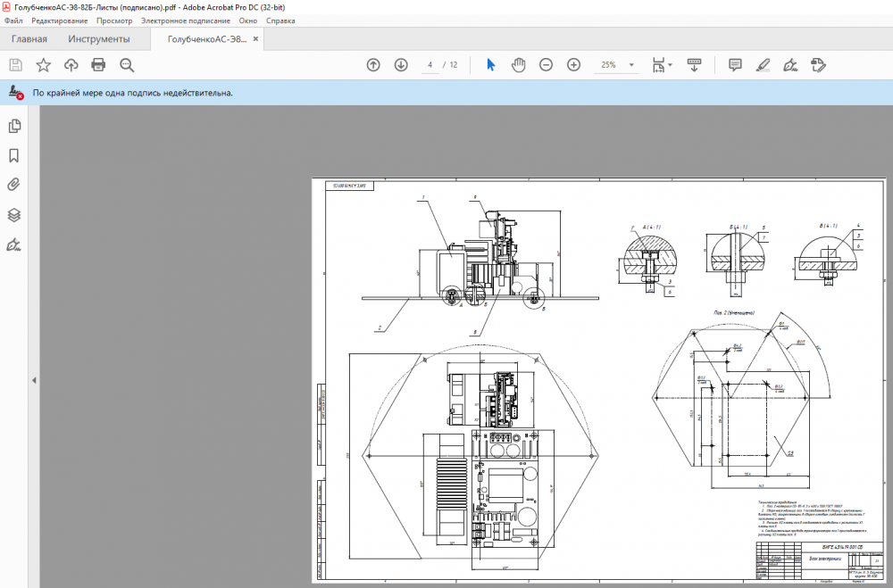Show the Layers panel in sidebar

pyautogui.click(x=14, y=215)
